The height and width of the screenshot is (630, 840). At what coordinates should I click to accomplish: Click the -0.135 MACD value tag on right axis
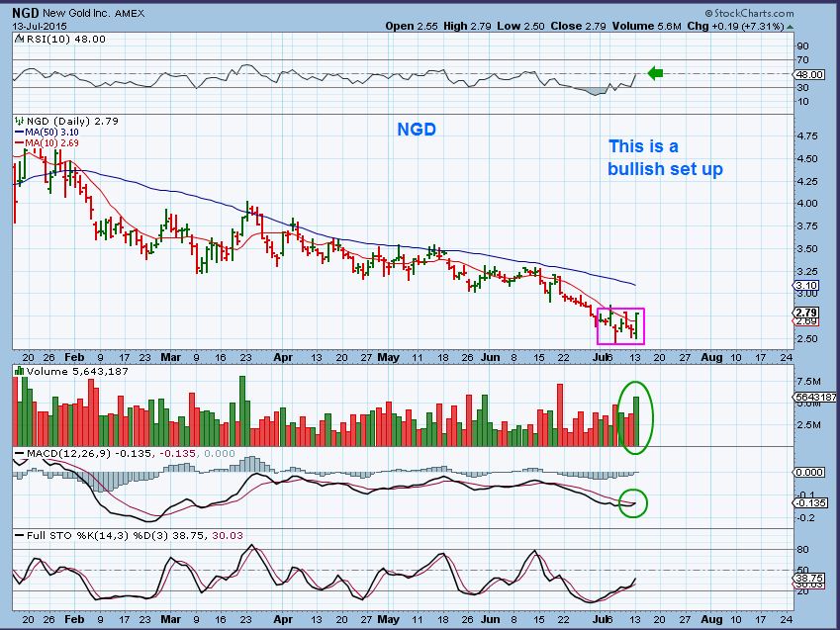click(810, 503)
